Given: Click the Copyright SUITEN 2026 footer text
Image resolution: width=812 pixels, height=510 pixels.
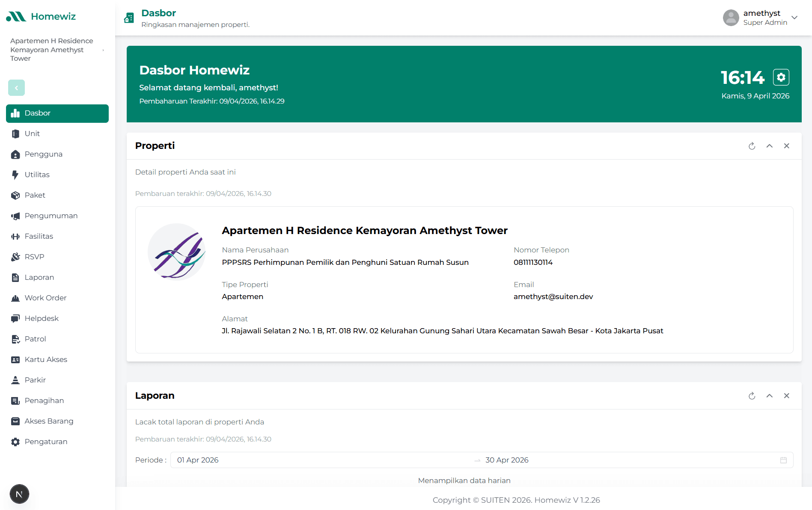Looking at the screenshot, I should (x=516, y=500).
